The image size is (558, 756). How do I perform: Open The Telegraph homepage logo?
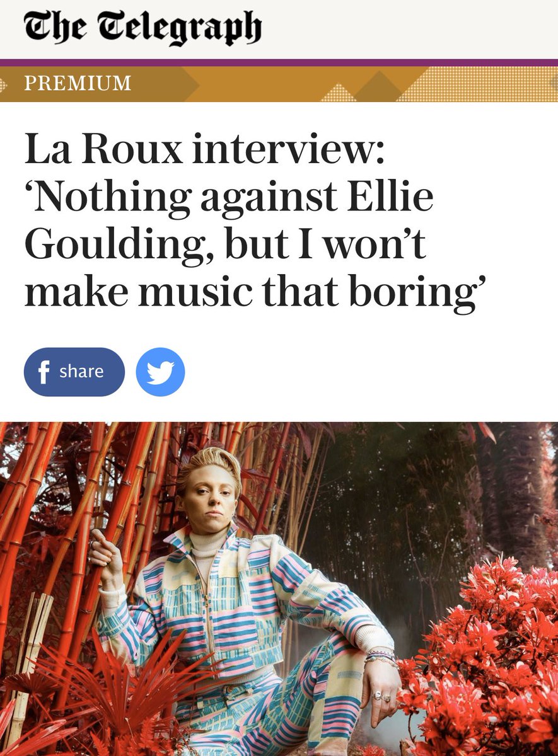point(142,28)
